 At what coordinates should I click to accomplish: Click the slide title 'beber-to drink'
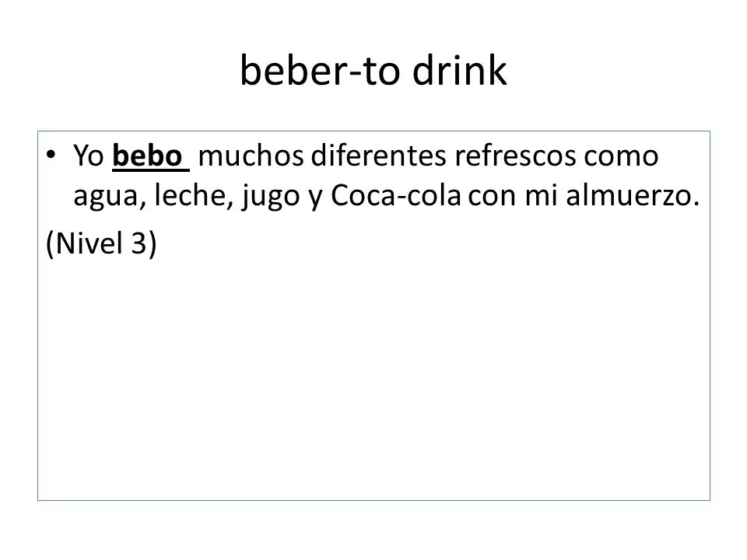click(x=373, y=71)
